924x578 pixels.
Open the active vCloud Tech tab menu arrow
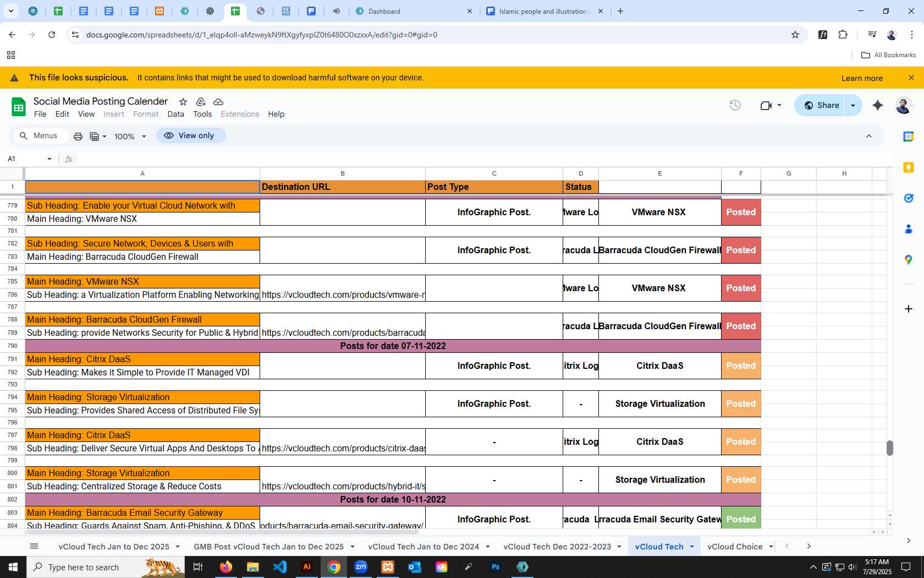(x=692, y=547)
